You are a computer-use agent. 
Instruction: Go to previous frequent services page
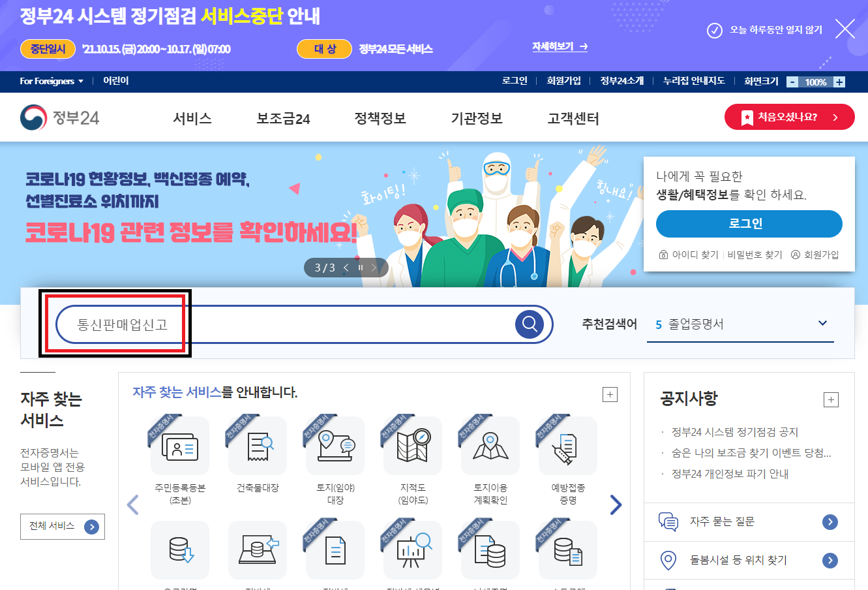point(133,505)
